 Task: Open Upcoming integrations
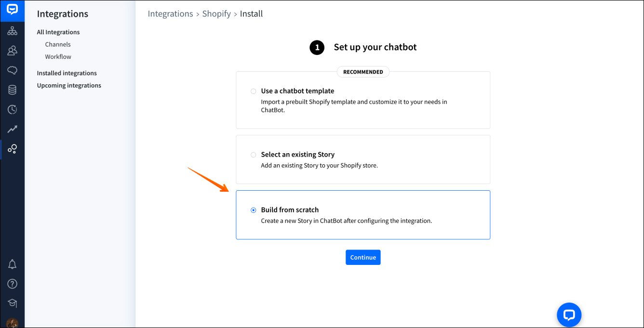(69, 86)
